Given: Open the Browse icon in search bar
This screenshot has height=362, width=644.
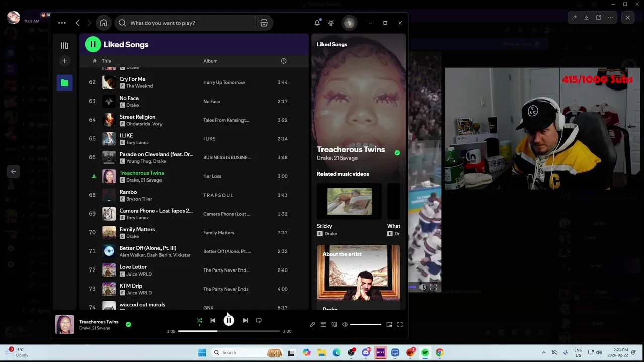Looking at the screenshot, I should tap(264, 23).
